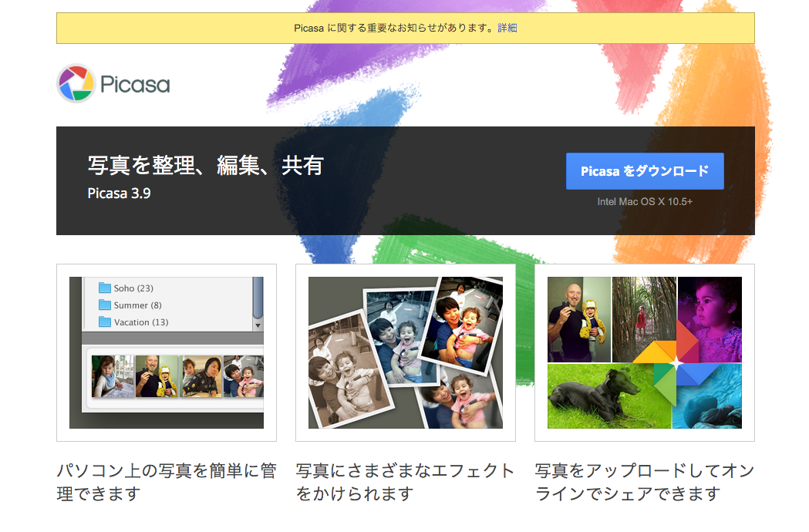Click the Picasa 3.9 version text
809x532 pixels.
pyautogui.click(x=119, y=194)
